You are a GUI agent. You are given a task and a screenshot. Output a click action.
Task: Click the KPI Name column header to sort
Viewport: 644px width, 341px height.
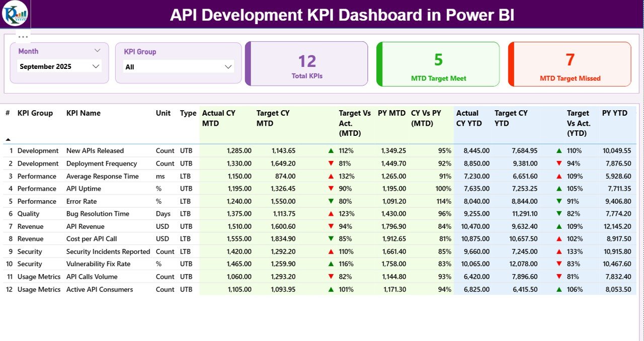[84, 113]
